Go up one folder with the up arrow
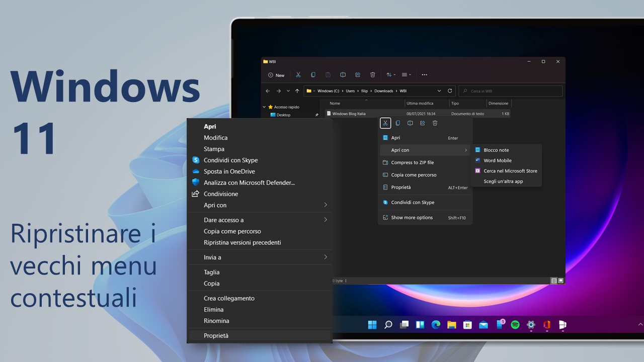The width and height of the screenshot is (644, 362). pos(297,91)
